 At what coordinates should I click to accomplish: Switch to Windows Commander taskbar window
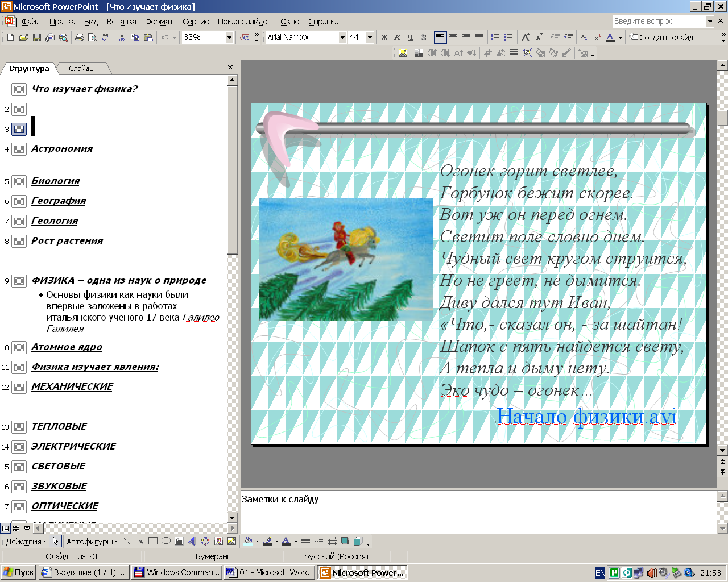coord(177,572)
